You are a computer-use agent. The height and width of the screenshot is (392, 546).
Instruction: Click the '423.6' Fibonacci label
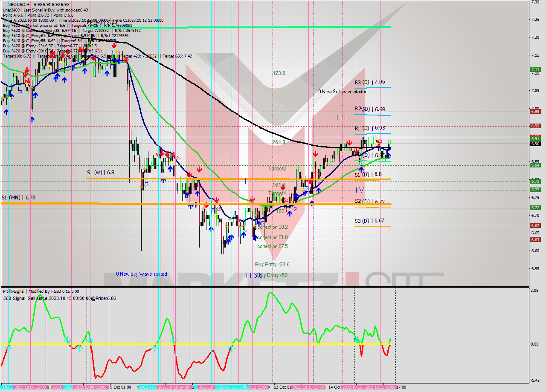coord(279,73)
